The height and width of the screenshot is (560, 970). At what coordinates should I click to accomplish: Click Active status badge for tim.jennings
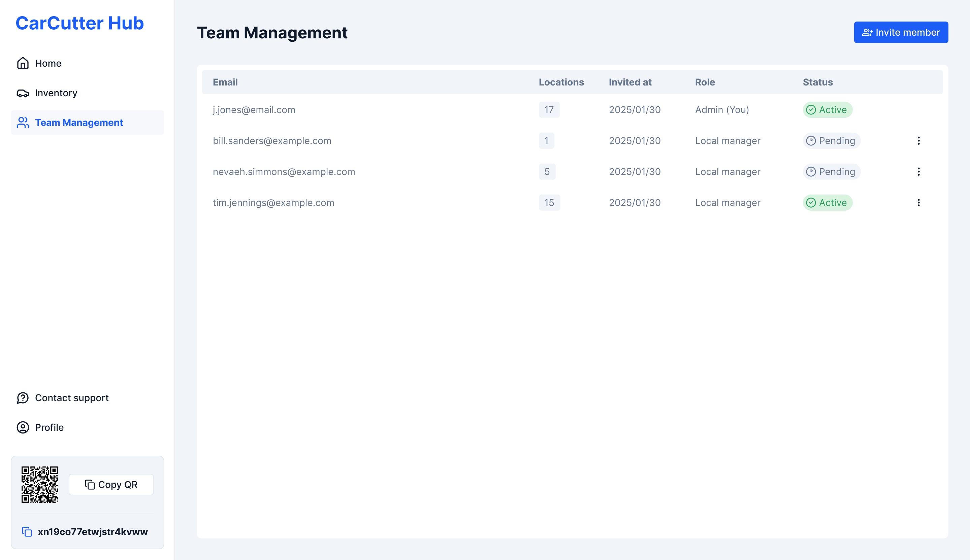[x=828, y=203]
